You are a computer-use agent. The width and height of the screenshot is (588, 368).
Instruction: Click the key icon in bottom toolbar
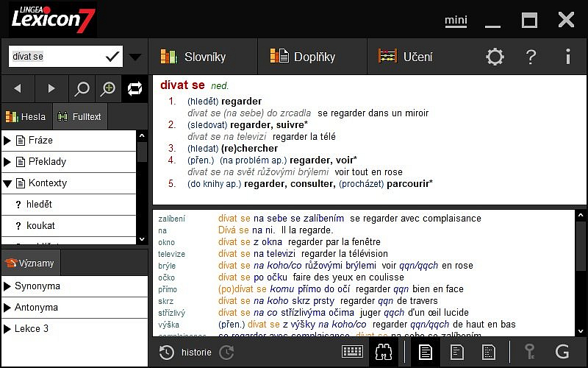(x=528, y=353)
